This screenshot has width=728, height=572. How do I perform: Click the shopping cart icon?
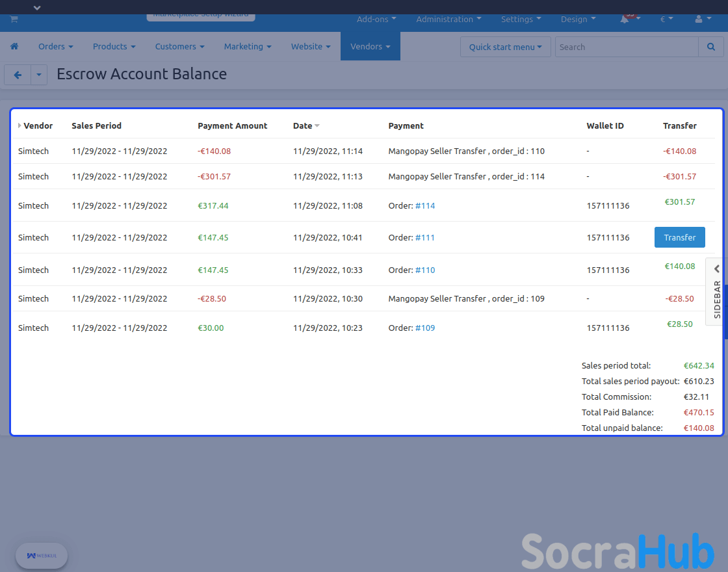coord(14,19)
